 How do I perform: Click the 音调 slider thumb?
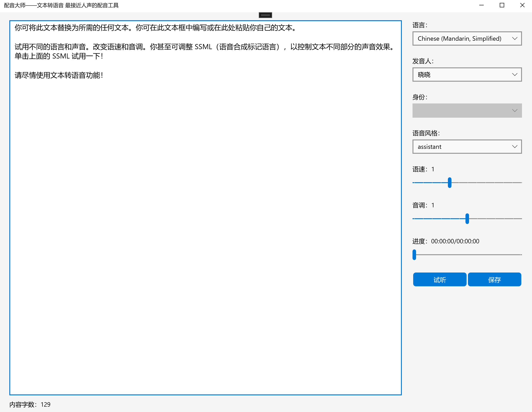[x=467, y=218]
